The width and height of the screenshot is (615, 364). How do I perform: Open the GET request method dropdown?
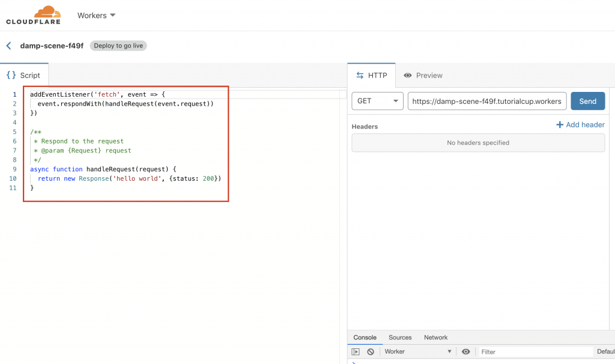point(377,101)
